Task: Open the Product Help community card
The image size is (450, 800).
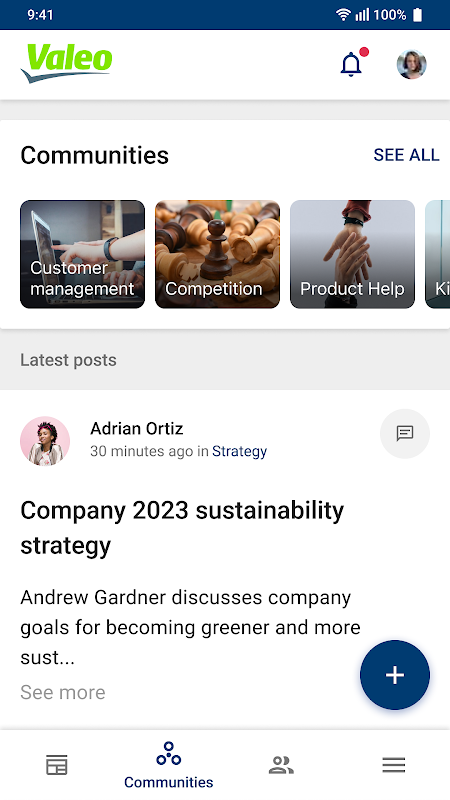Action: click(x=352, y=254)
